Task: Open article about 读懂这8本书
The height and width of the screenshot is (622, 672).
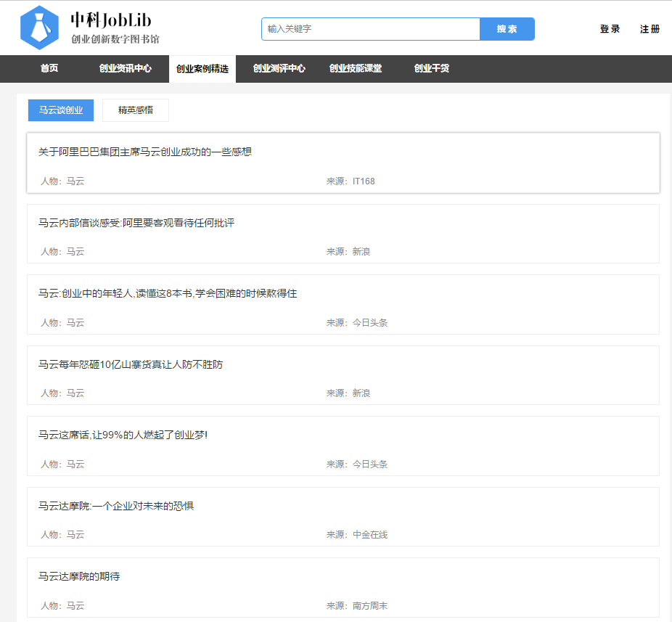Action: (168, 294)
